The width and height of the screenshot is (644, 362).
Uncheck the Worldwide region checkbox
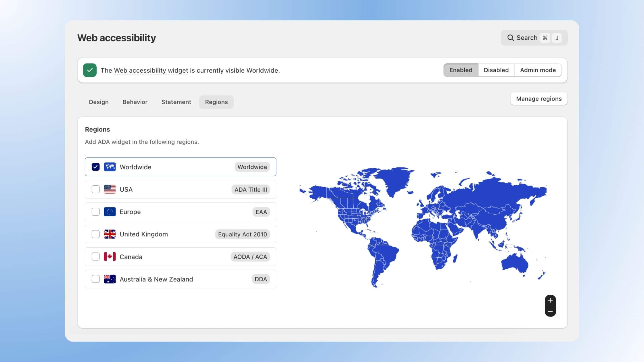tap(95, 167)
